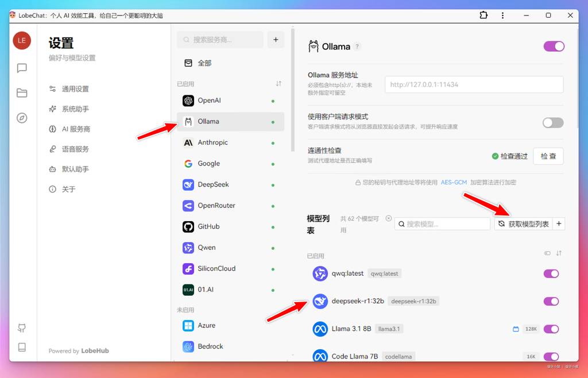Click the add model plus button
Viewport: 588px width, 378px height.
pos(559,223)
